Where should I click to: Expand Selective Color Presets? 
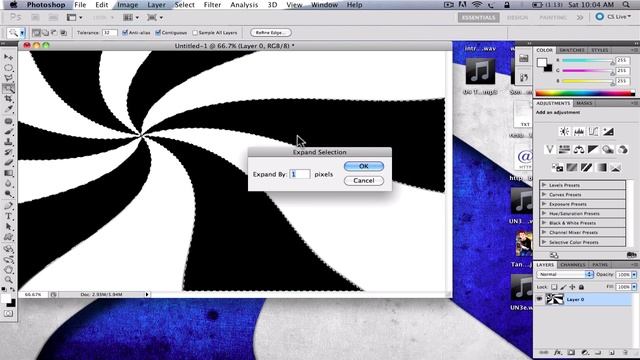(544, 242)
